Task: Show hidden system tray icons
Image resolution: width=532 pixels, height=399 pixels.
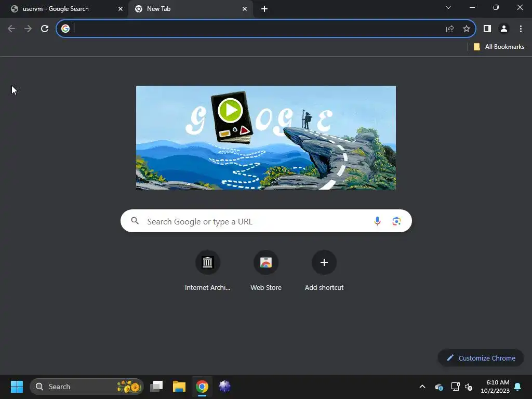Action: (422, 387)
